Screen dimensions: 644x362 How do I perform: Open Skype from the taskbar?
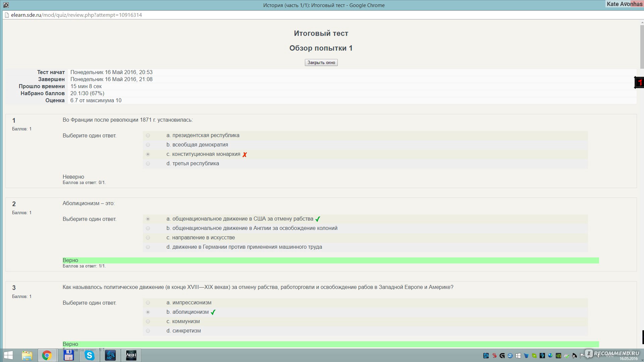click(x=90, y=355)
